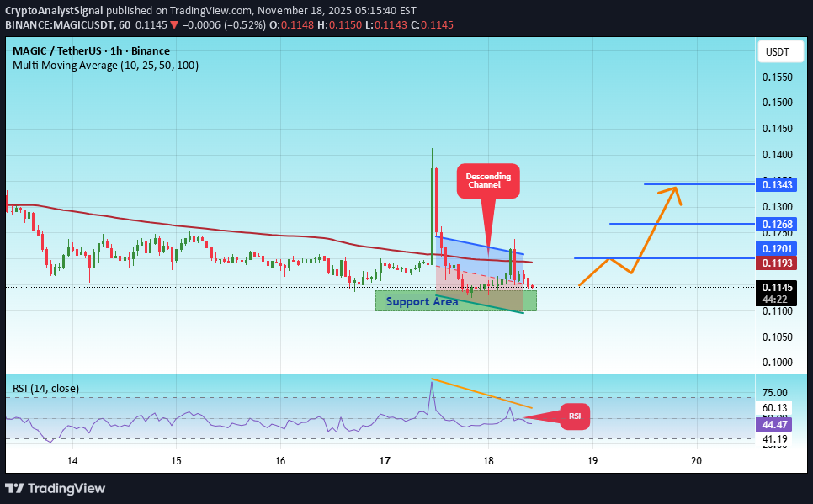
Task: Click the TradingView logo watermark
Action: 56,488
